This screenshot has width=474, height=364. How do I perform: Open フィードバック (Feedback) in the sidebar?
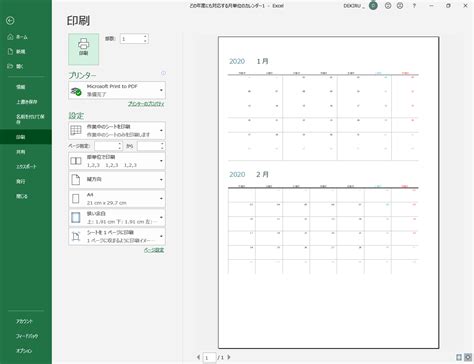(x=26, y=336)
